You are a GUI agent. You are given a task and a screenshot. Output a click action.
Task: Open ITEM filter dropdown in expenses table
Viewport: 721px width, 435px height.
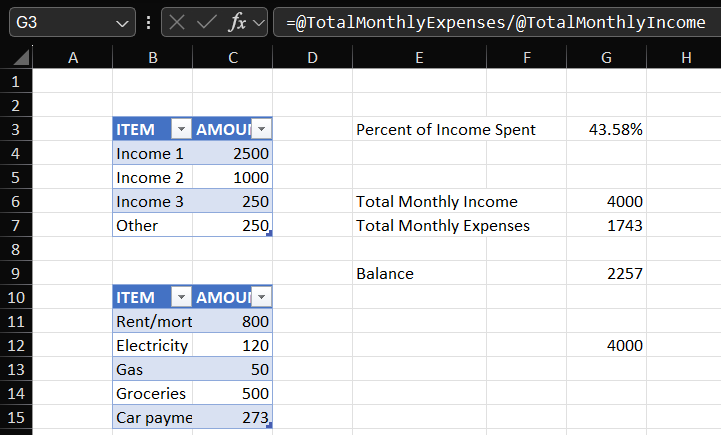coord(181,297)
